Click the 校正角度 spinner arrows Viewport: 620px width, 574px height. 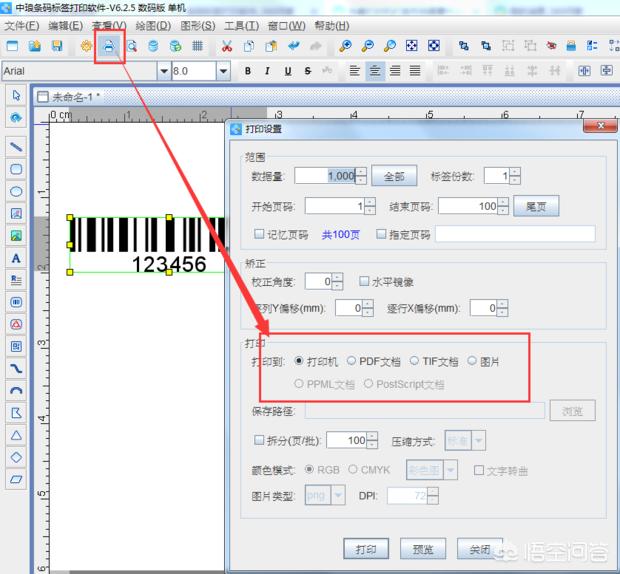pos(337,281)
